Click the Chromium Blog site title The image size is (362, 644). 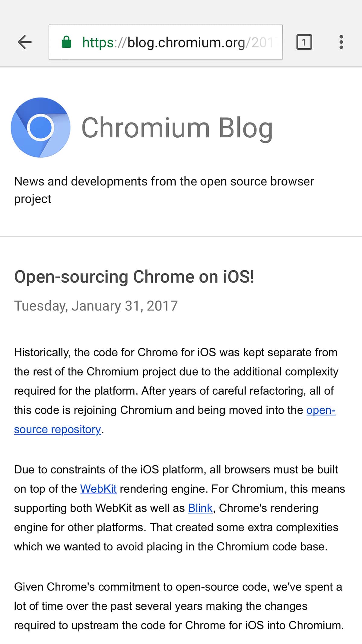(x=178, y=128)
